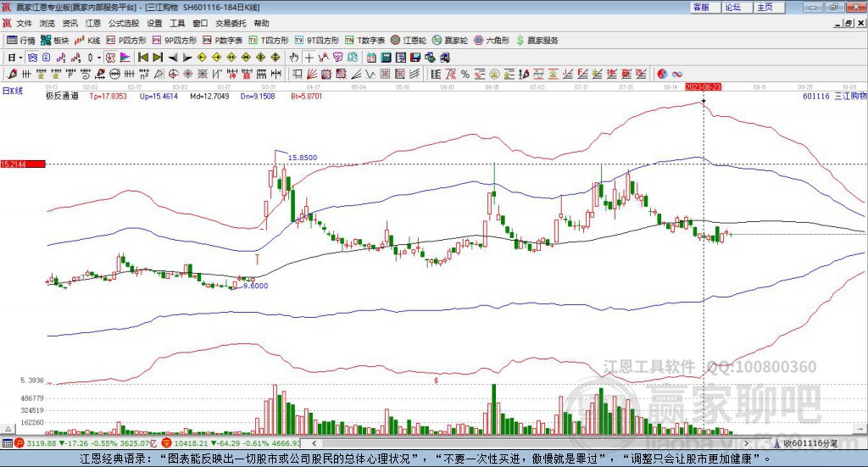868x467 pixels.
Task: Open the T四方形 tool
Action: pyautogui.click(x=269, y=41)
